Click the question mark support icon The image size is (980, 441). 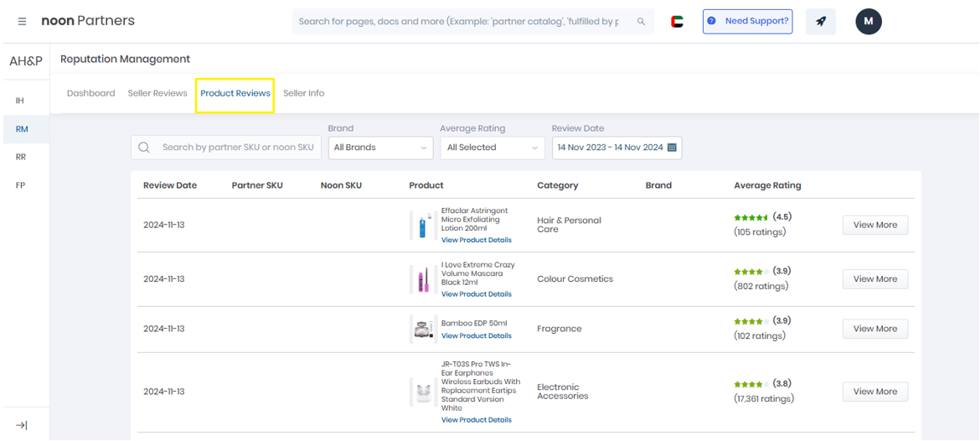click(x=711, y=21)
